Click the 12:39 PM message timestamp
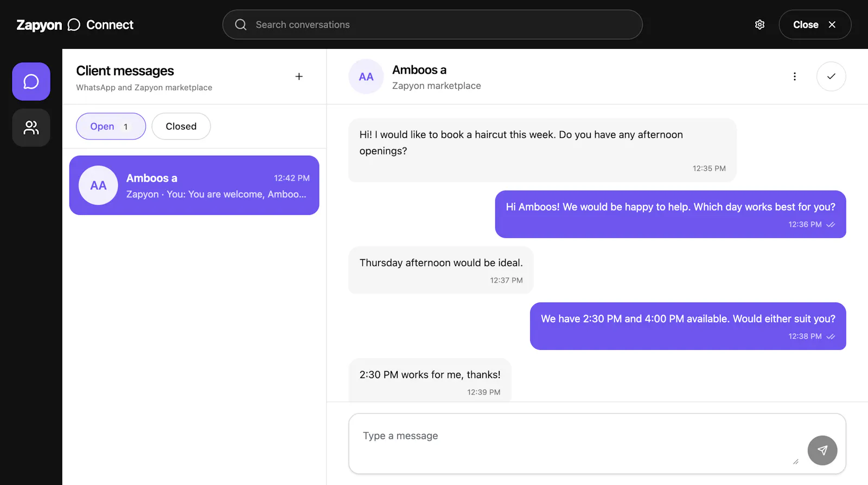 click(x=484, y=392)
